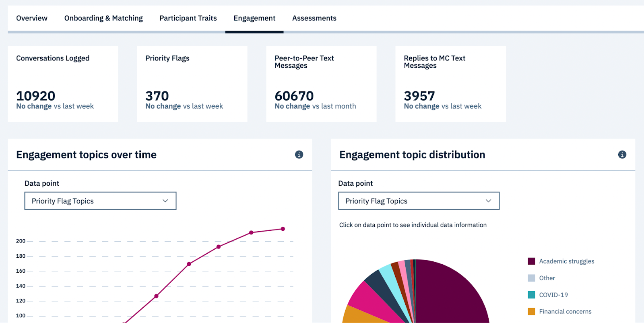Select the COVID-19 legend swatch
The width and height of the screenshot is (644, 323).
click(531, 295)
